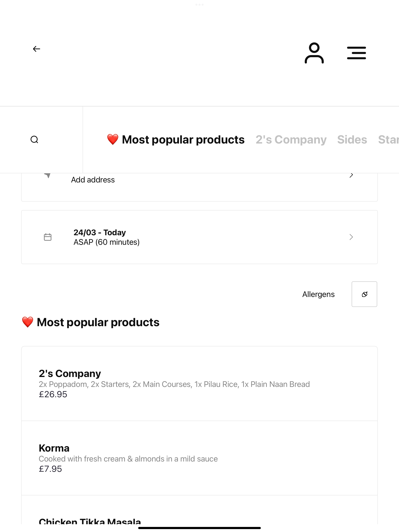Click the red heart in category bar
The height and width of the screenshot is (532, 399).
[113, 139]
